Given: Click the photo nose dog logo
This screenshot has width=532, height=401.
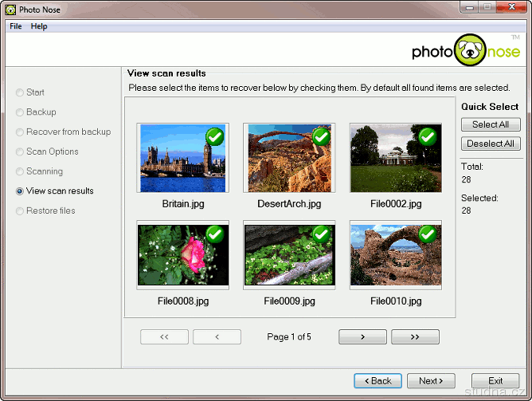Looking at the screenshot, I should tap(470, 50).
